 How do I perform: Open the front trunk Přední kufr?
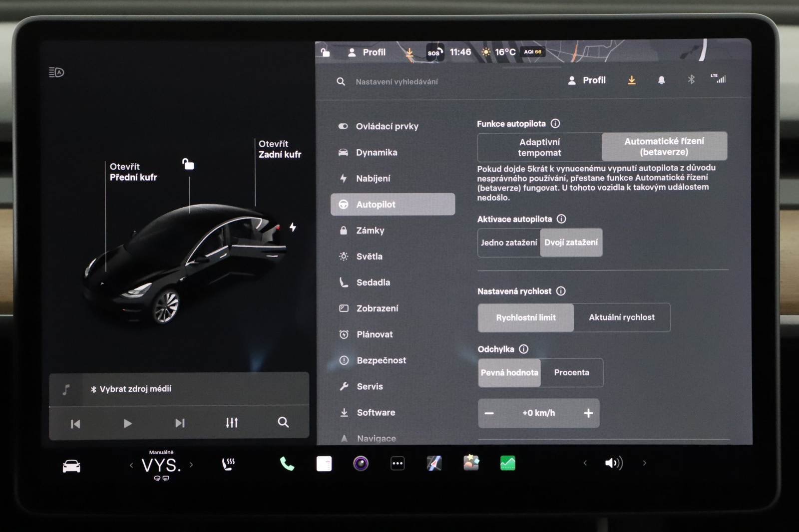pos(133,172)
